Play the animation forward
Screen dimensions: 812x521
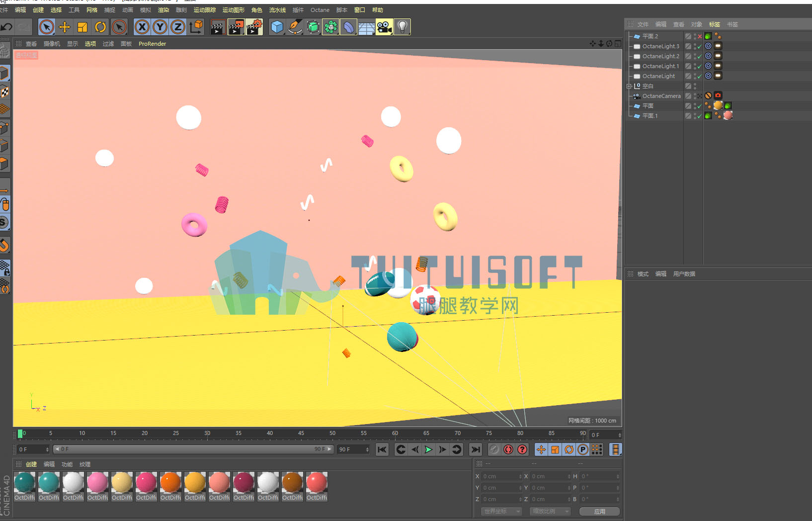pos(428,449)
